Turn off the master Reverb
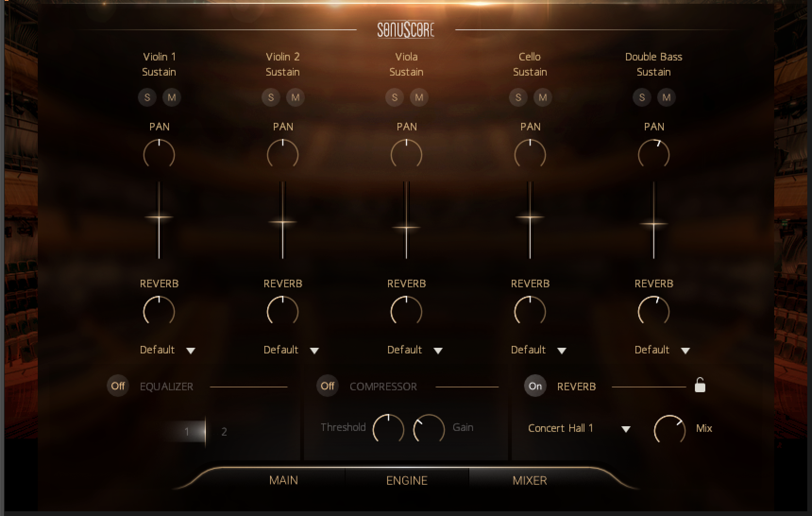The width and height of the screenshot is (812, 516). point(535,386)
